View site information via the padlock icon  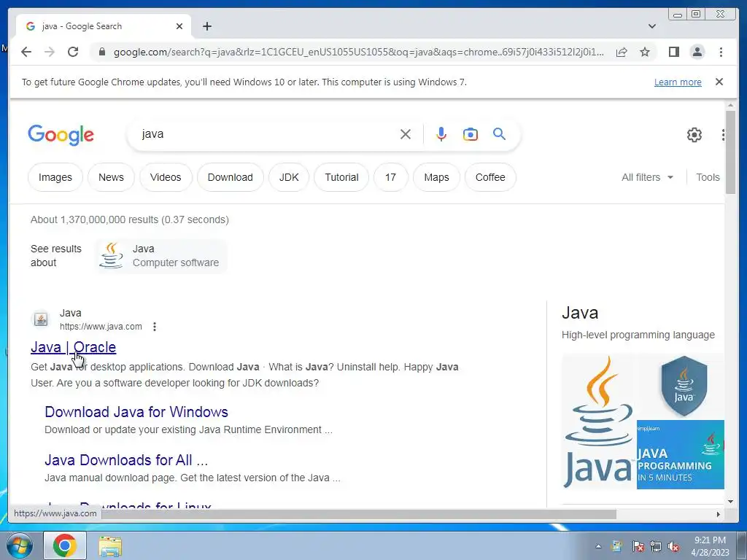[101, 52]
